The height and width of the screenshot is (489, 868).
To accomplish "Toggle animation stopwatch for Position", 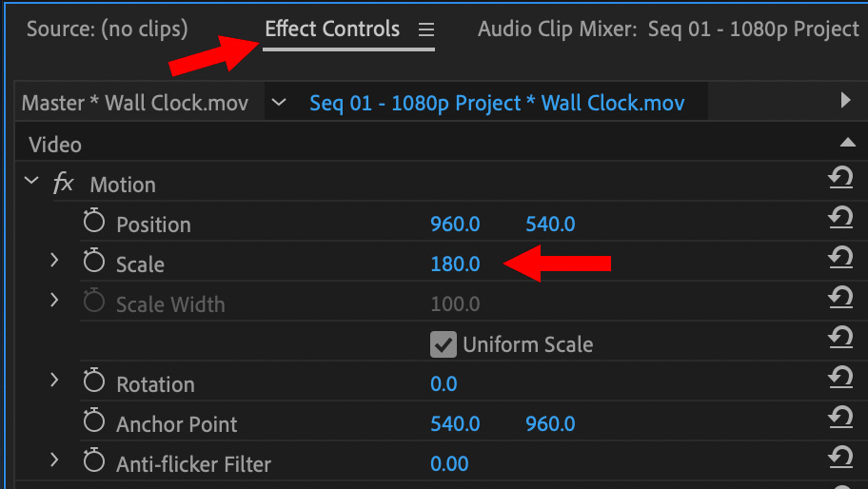I will 94,221.
